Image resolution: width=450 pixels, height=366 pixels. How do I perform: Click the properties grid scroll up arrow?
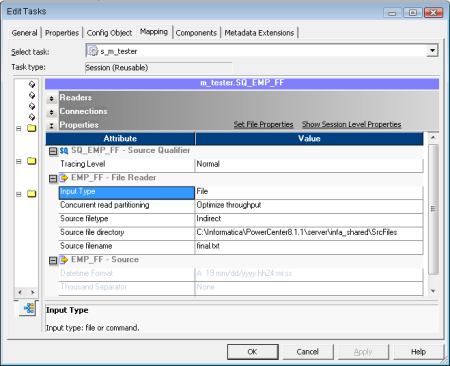(x=433, y=138)
